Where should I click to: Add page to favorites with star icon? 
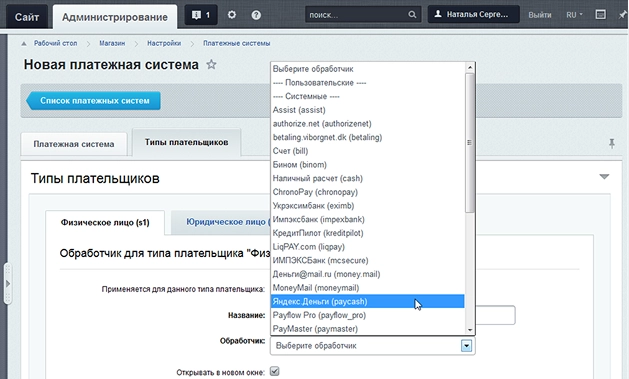pyautogui.click(x=211, y=64)
